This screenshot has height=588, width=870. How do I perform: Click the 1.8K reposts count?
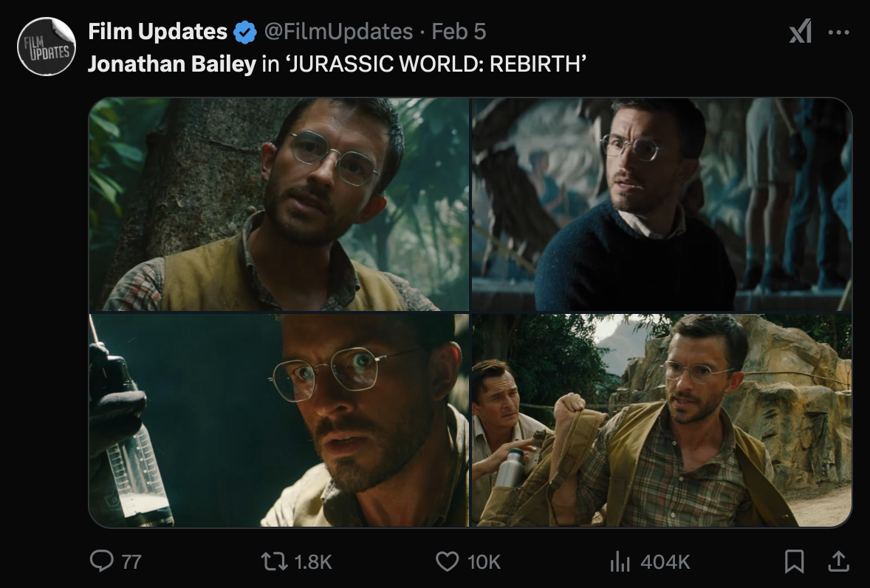point(313,562)
